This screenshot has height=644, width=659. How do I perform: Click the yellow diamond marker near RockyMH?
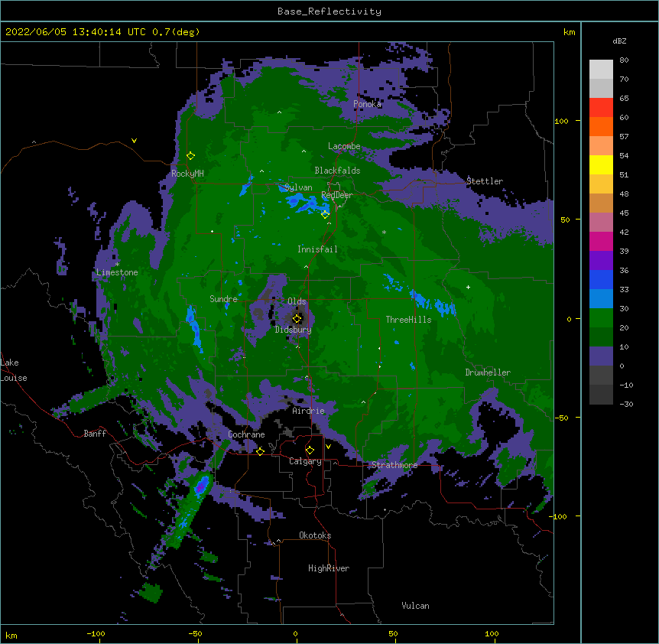(x=190, y=155)
